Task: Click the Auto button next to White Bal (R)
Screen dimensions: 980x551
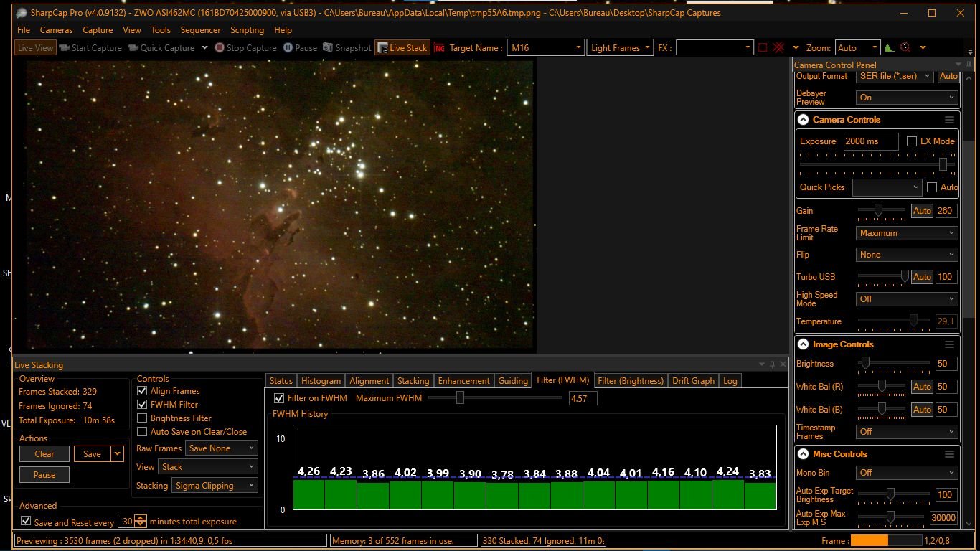Action: click(922, 387)
